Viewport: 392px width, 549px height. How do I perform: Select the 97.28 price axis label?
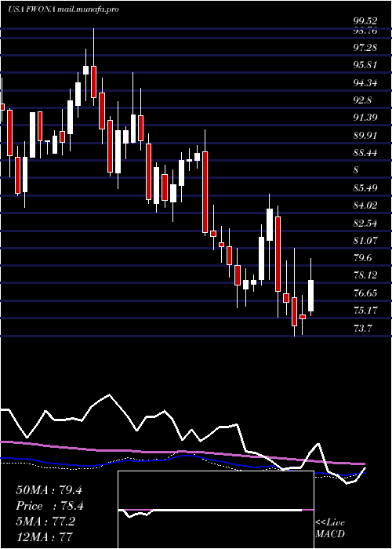(365, 47)
